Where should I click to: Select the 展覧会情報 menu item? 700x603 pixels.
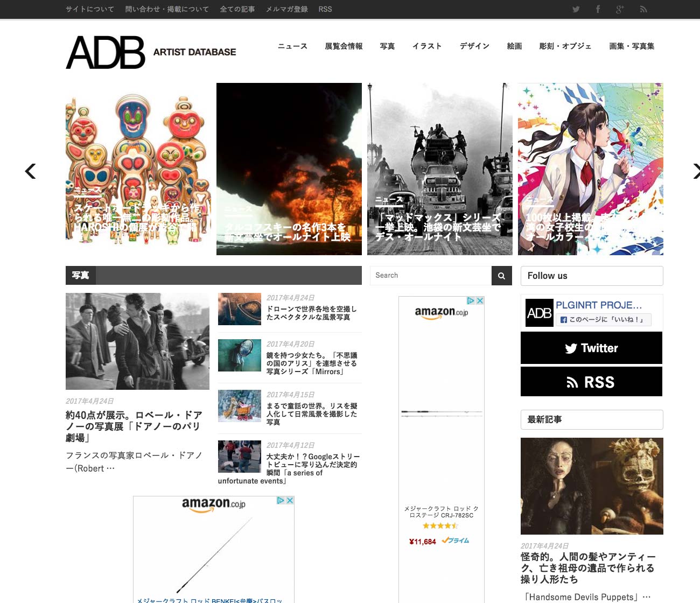coord(344,46)
